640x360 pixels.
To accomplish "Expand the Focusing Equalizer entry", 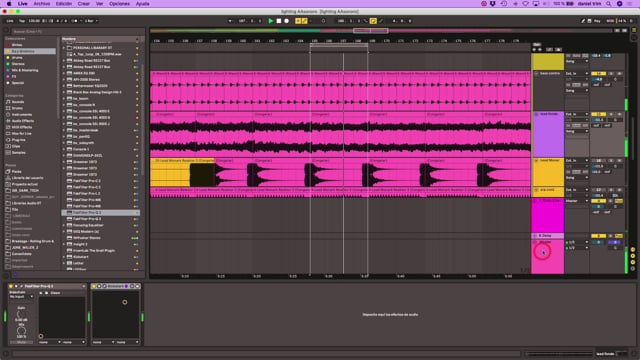I will [x=64, y=225].
